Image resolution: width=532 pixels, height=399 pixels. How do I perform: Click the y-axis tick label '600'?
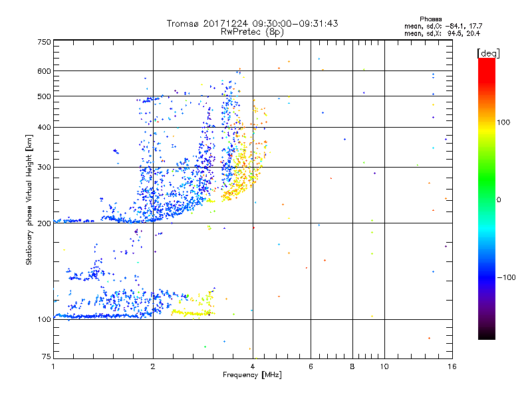tap(44, 71)
